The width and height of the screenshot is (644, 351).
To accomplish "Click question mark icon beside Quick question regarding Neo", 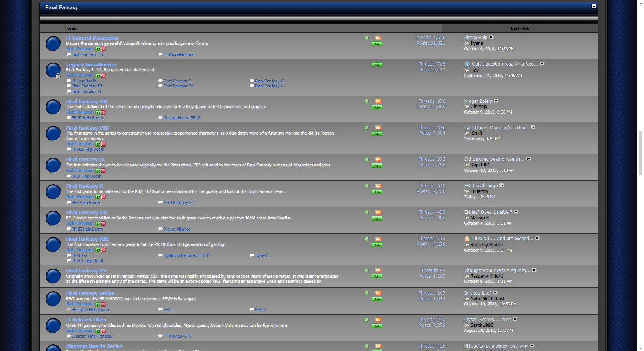I will (x=467, y=64).
